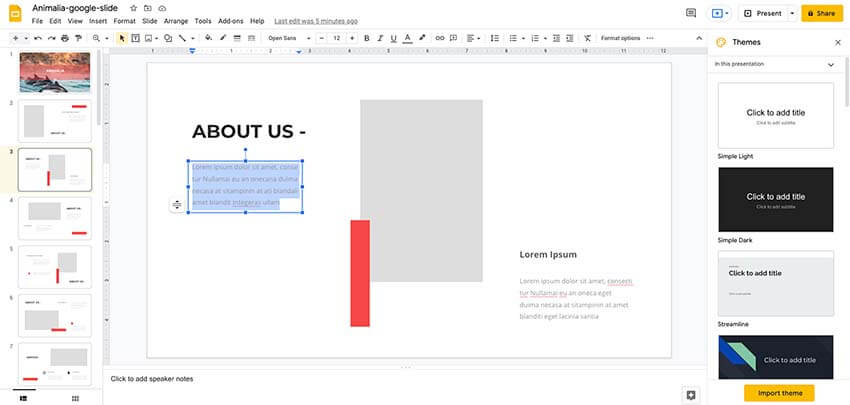Viewport: 850px width, 405px height.
Task: Toggle bold formatting
Action: [x=366, y=38]
